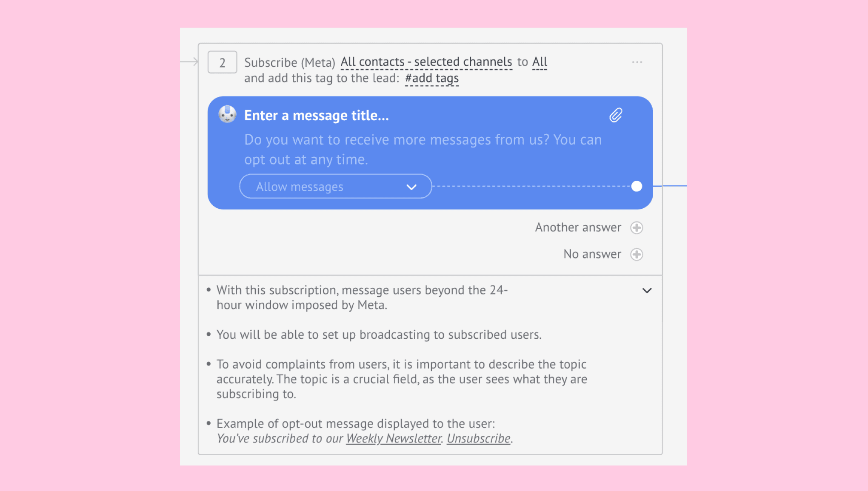
Task: Click the robot avatar icon
Action: [x=227, y=114]
